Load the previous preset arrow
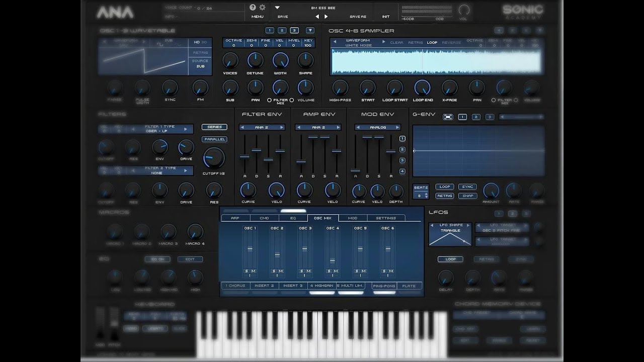The height and width of the screenshot is (362, 644). (317, 17)
